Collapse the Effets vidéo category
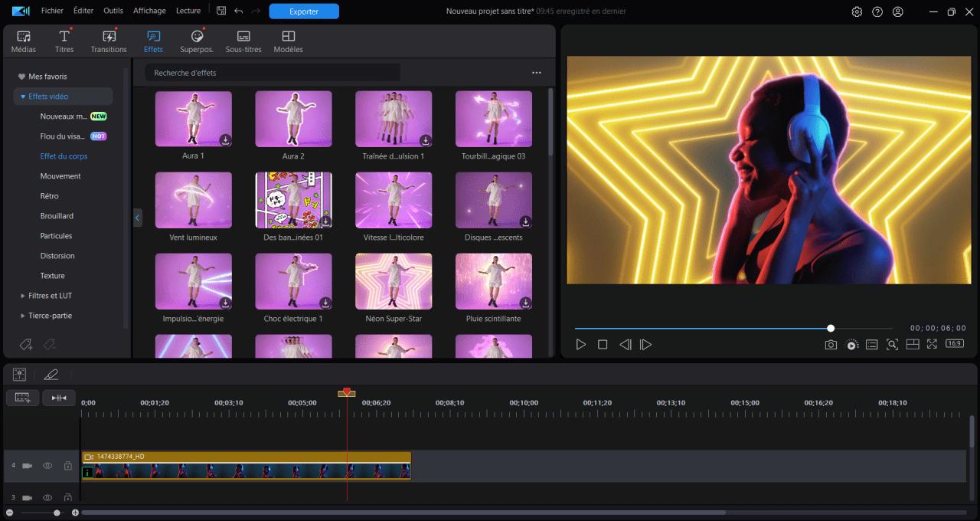 [24, 97]
